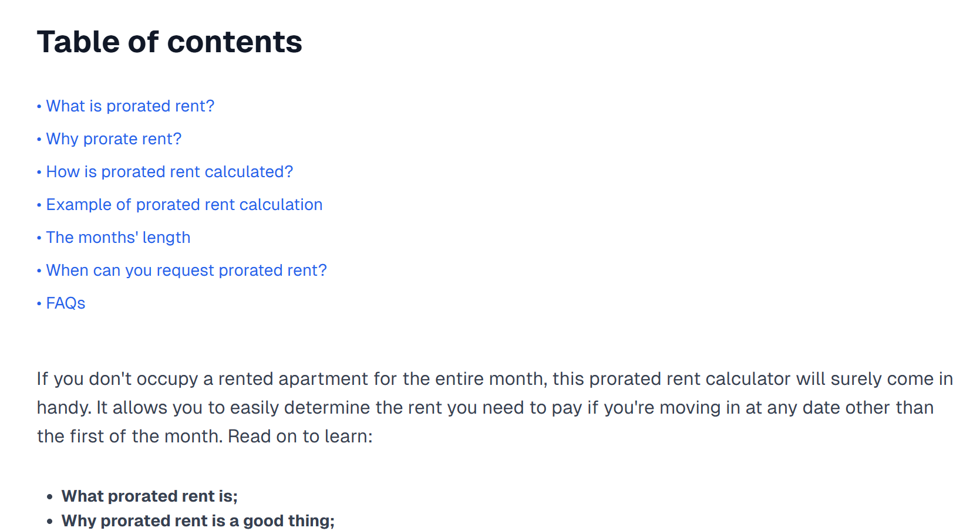Click bullet before 'When can you request prorated rent?'
The width and height of the screenshot is (980, 531).
39,270
